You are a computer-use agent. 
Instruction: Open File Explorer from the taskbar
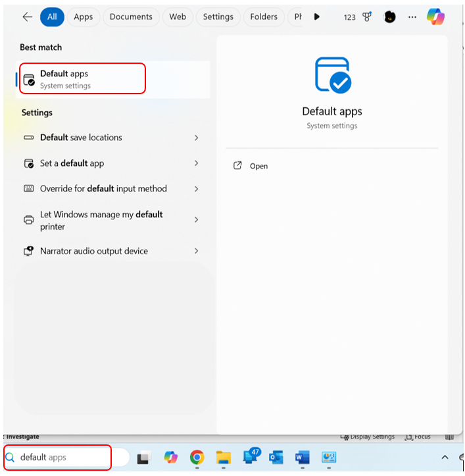(224, 458)
